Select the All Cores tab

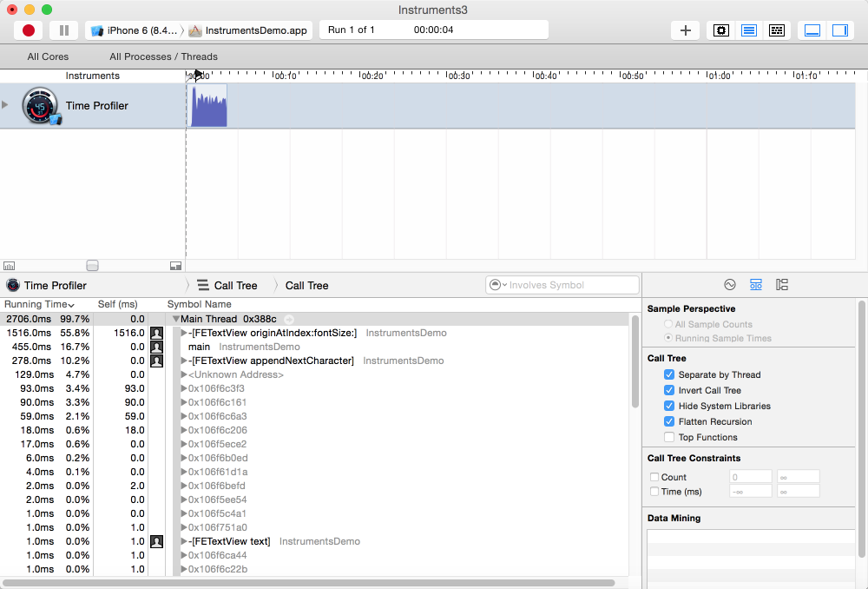pyautogui.click(x=48, y=56)
